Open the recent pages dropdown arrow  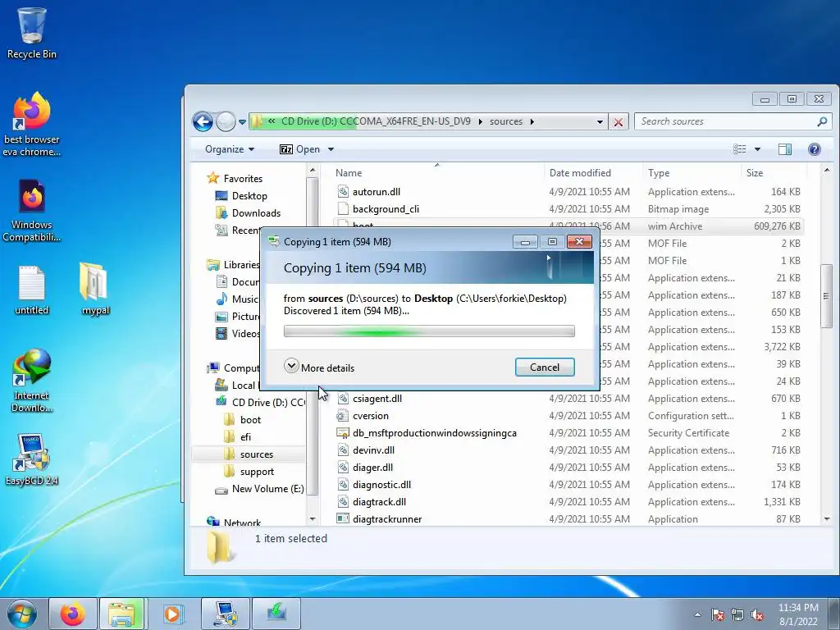point(242,122)
